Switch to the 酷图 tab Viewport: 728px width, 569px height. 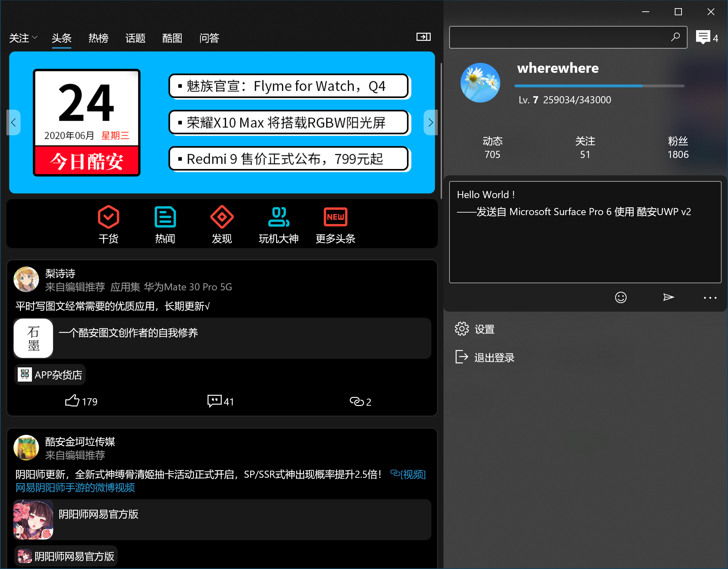point(172,38)
